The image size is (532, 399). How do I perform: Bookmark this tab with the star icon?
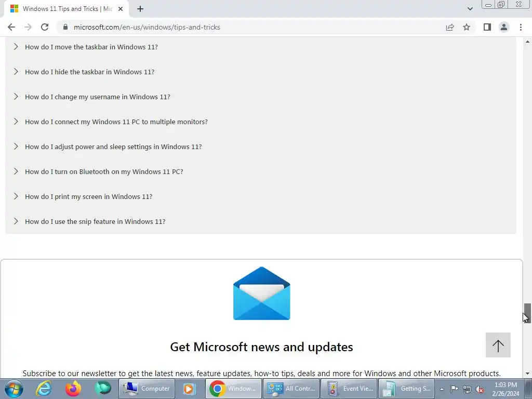tap(467, 27)
